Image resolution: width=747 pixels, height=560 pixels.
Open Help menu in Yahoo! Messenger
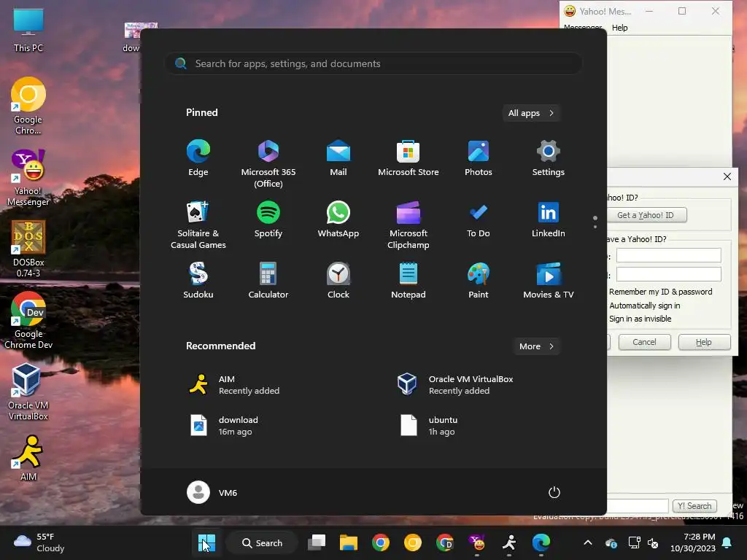click(620, 28)
